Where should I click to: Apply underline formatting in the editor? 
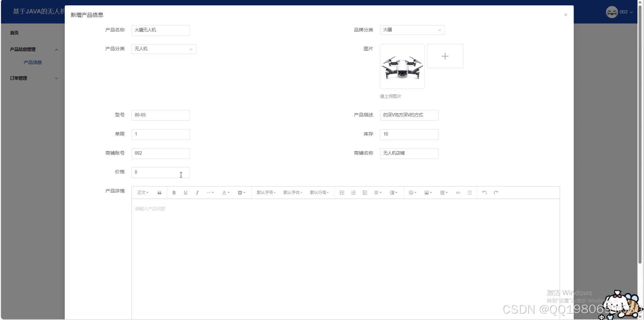click(185, 192)
